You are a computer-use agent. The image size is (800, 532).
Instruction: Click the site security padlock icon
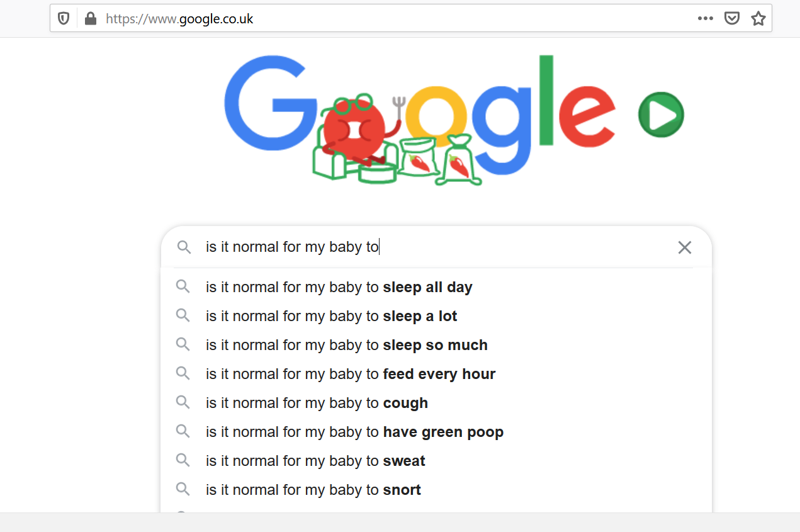coord(91,19)
